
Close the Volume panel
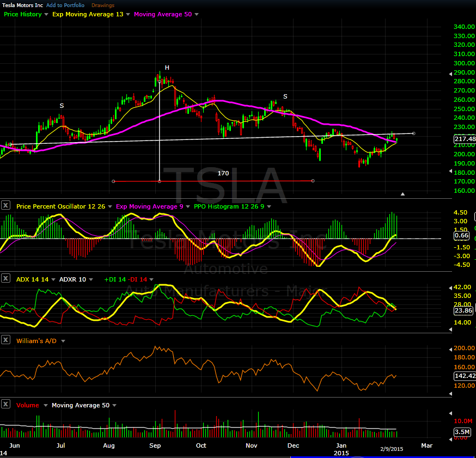[x=5, y=404]
